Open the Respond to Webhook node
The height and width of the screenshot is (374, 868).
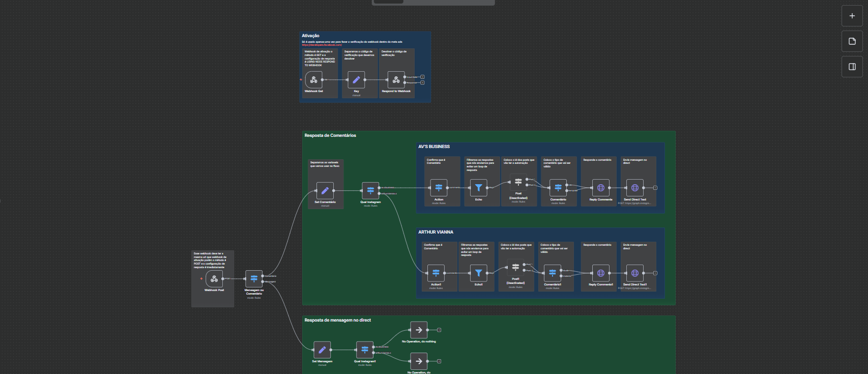(x=396, y=80)
